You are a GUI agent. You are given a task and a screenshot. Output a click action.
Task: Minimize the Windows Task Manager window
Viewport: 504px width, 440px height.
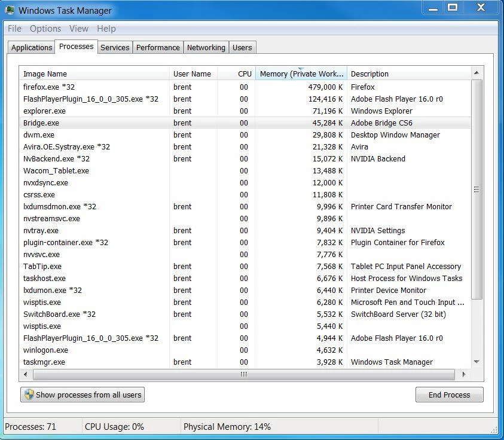[433, 8]
